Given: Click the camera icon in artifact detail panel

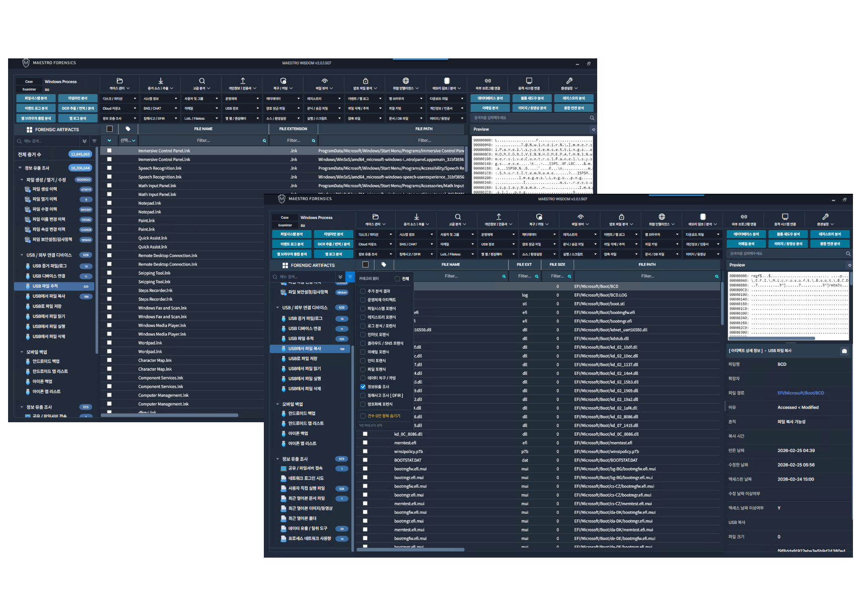Looking at the screenshot, I should 844,351.
